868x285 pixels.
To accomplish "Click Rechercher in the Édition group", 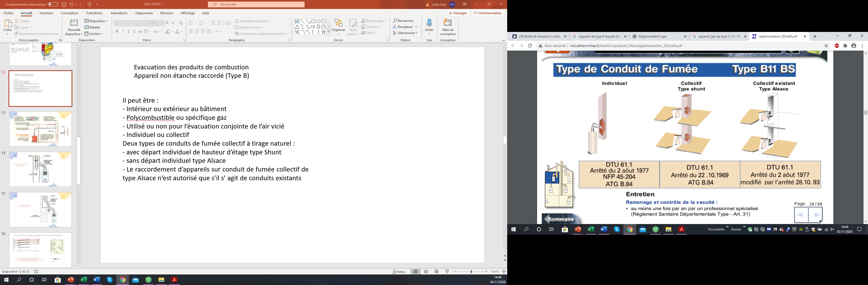I will coord(403,21).
